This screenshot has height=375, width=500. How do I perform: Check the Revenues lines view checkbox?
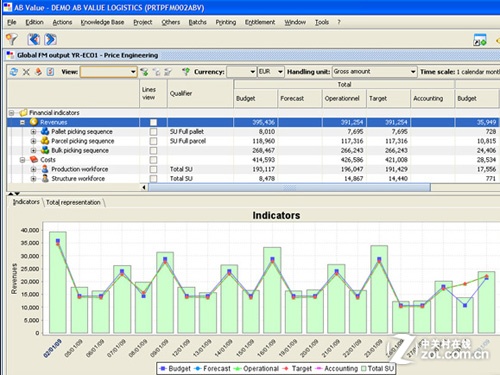point(153,122)
